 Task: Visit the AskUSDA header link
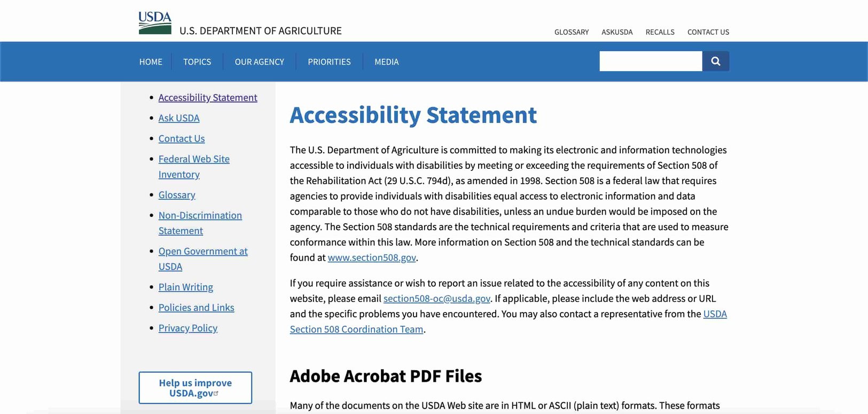(x=617, y=32)
